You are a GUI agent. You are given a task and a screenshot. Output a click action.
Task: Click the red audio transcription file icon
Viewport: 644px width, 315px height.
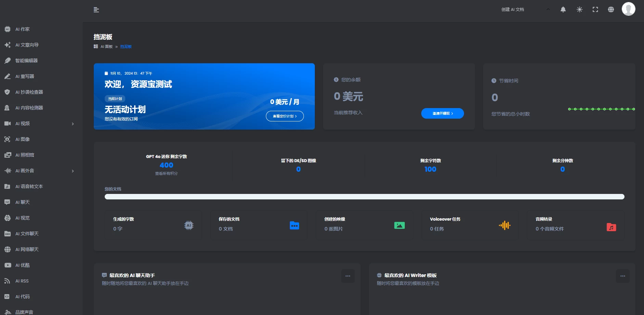pyautogui.click(x=611, y=227)
